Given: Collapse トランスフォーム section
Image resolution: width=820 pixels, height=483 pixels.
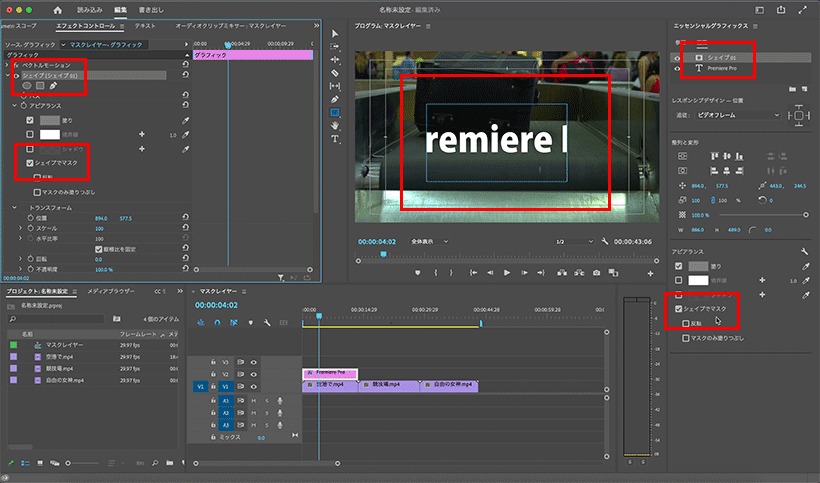Looking at the screenshot, I should (x=14, y=208).
